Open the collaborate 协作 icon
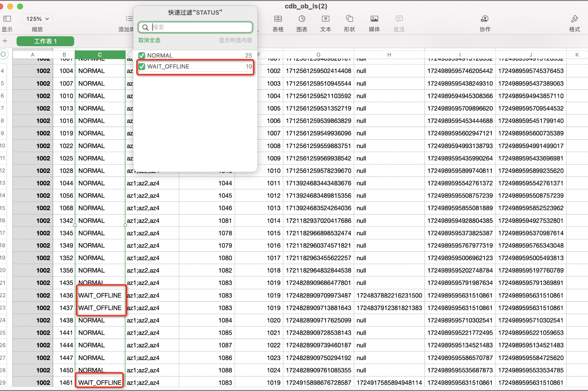588x391 pixels. pyautogui.click(x=485, y=19)
